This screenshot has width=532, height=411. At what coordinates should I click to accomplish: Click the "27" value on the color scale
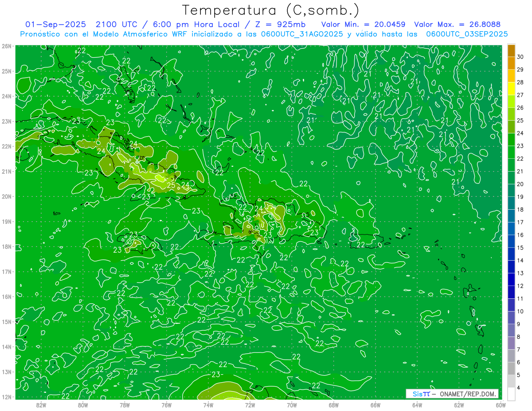(520, 95)
